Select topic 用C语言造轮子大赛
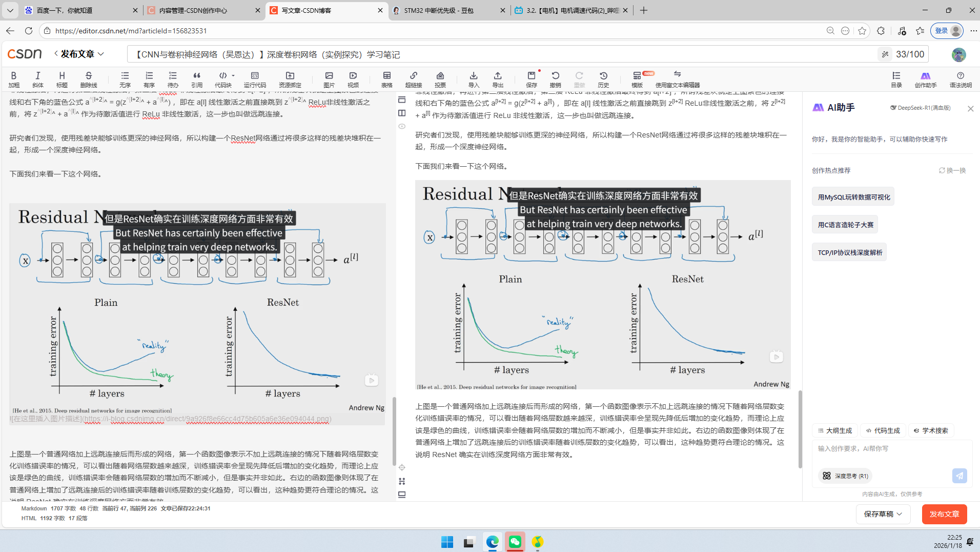The height and width of the screenshot is (552, 980). (x=845, y=225)
